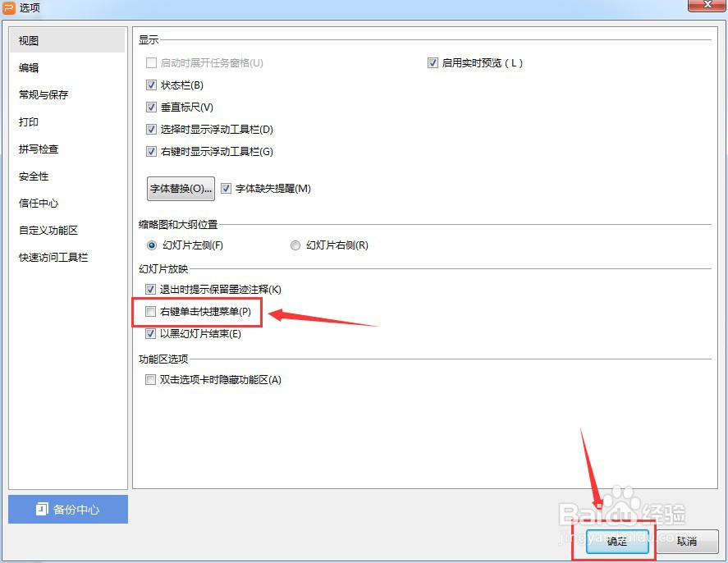
Task: Uncheck 字体缺失提醒 option
Action: tap(226, 189)
